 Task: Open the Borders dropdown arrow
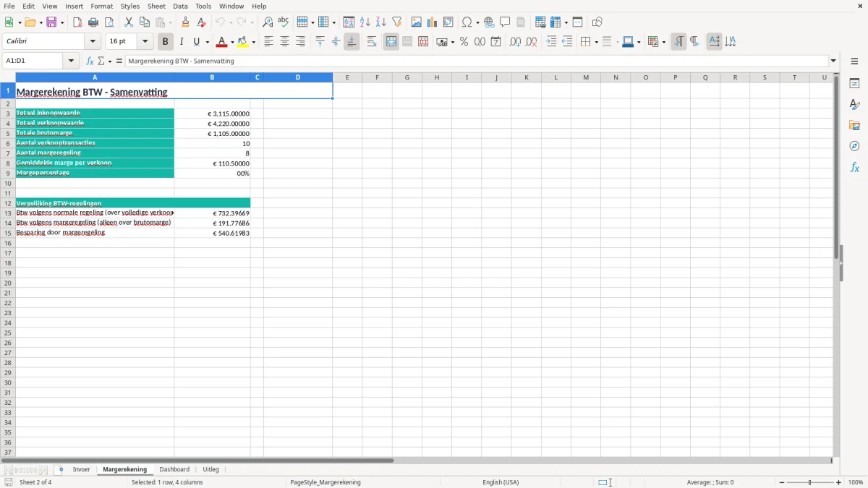596,42
